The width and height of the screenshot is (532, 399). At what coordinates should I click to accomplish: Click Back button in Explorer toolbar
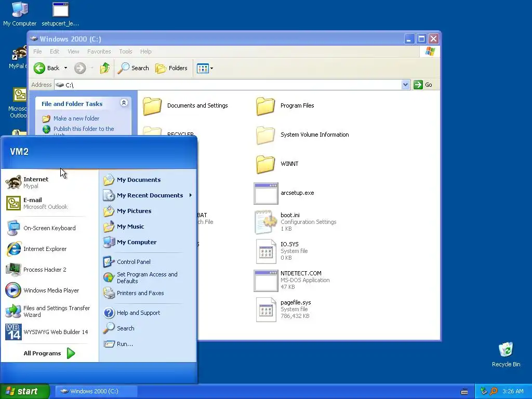tap(47, 68)
